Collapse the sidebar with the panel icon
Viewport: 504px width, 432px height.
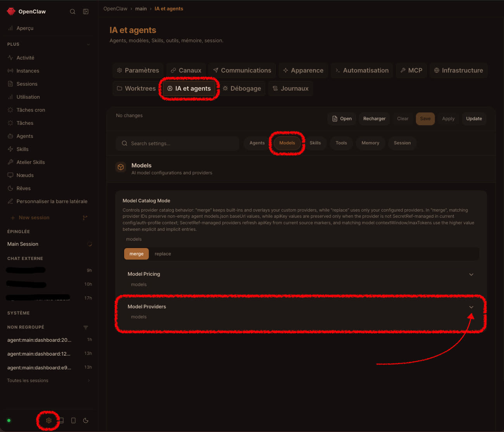point(86,12)
